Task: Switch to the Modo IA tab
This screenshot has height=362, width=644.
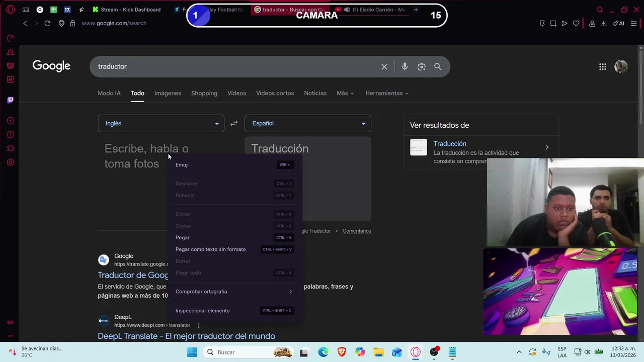Action: pos(109,93)
